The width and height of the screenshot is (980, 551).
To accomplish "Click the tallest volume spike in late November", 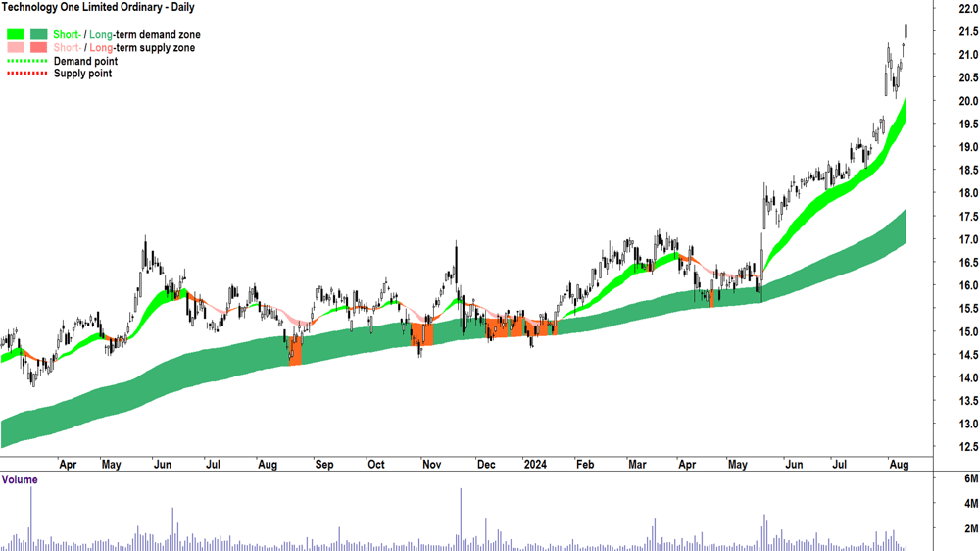I will click(x=462, y=519).
